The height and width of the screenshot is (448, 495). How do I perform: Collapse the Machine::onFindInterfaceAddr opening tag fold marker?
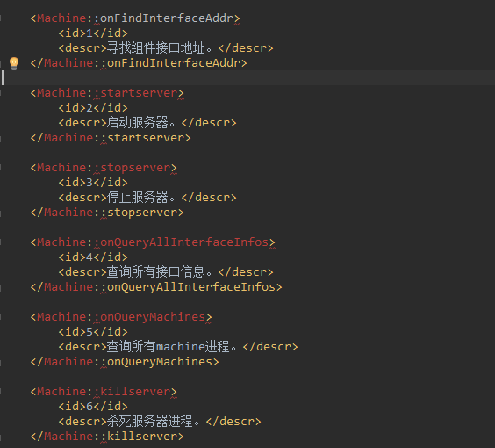(x=1, y=18)
